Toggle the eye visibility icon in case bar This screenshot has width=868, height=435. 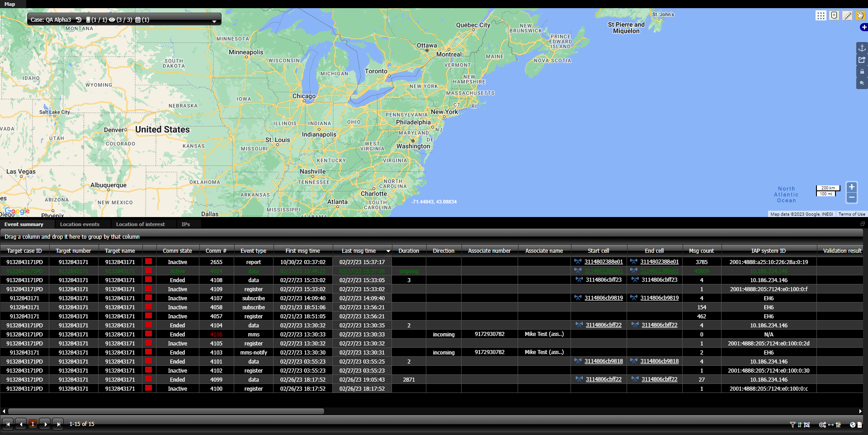[x=112, y=20]
